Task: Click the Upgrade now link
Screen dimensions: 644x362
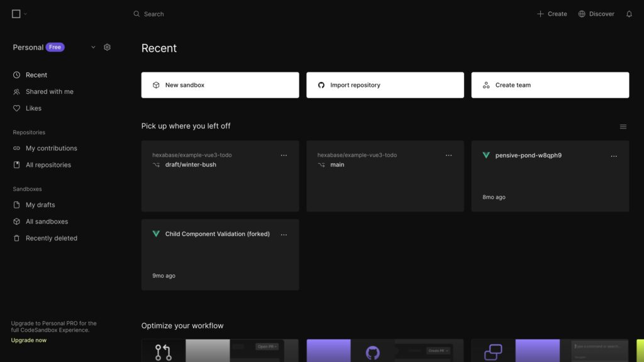Action: coord(29,341)
